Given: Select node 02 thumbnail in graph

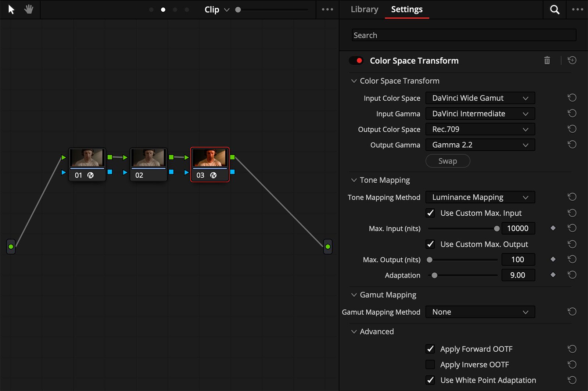Looking at the screenshot, I should click(x=148, y=158).
